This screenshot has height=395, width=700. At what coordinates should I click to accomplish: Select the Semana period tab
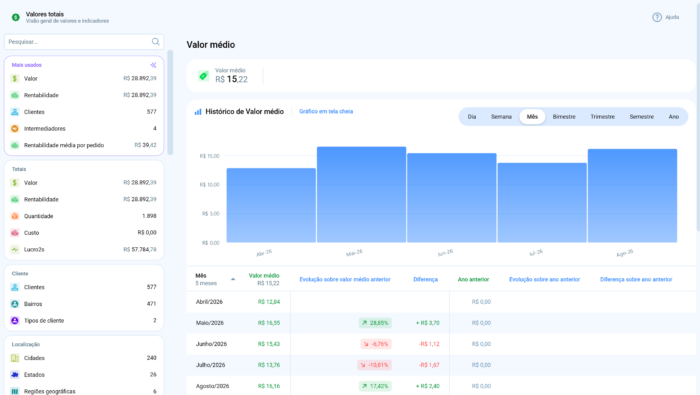coord(501,117)
